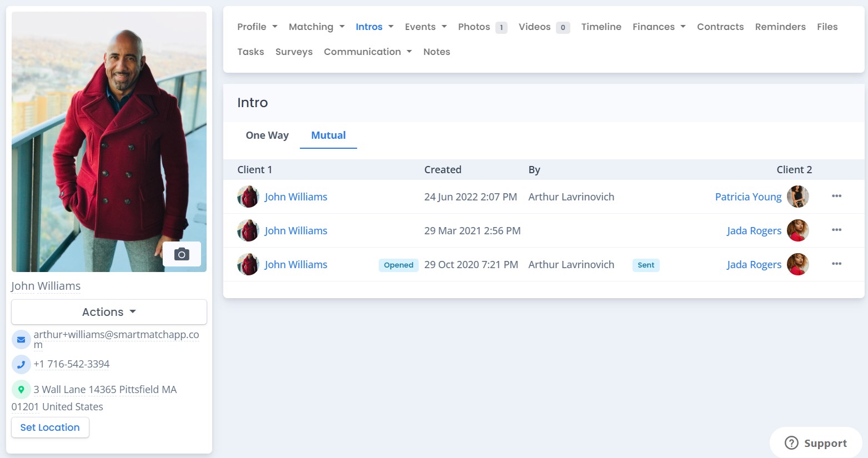Open the three-dot menu for Patricia Young intro
This screenshot has height=458, width=868.
point(836,197)
